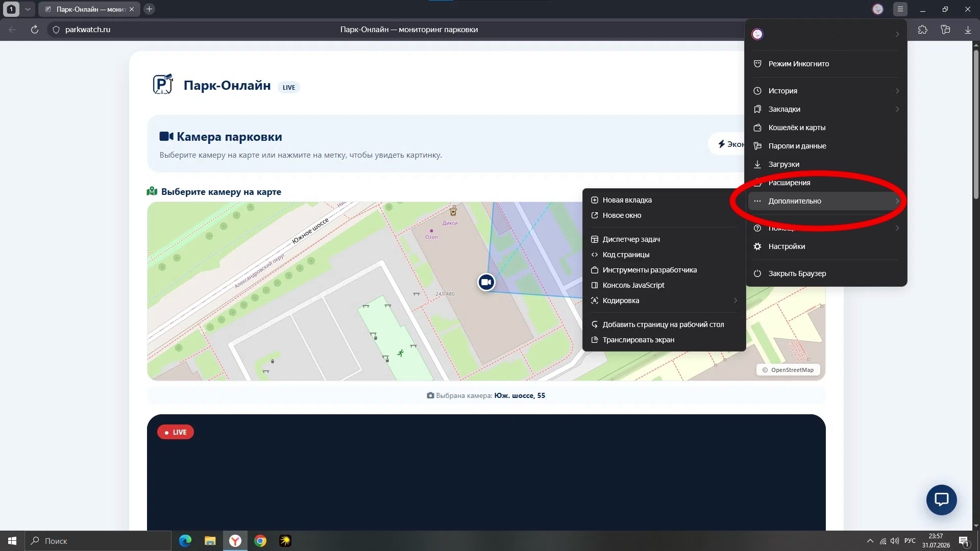Expand the Кодировка chevron arrow

coord(736,300)
